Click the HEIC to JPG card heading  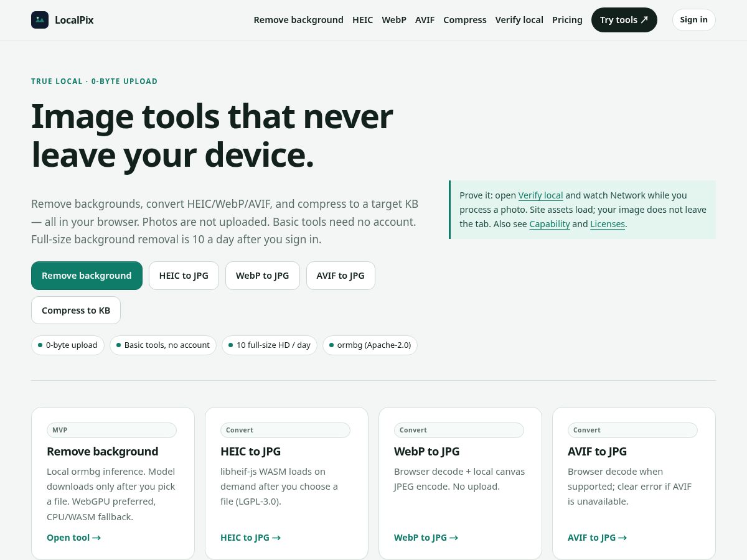pos(251,452)
